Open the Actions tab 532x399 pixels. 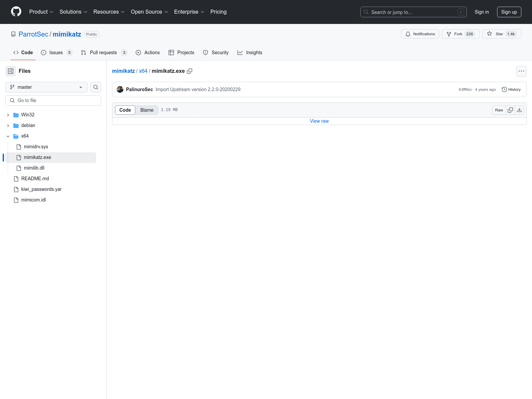tap(148, 53)
